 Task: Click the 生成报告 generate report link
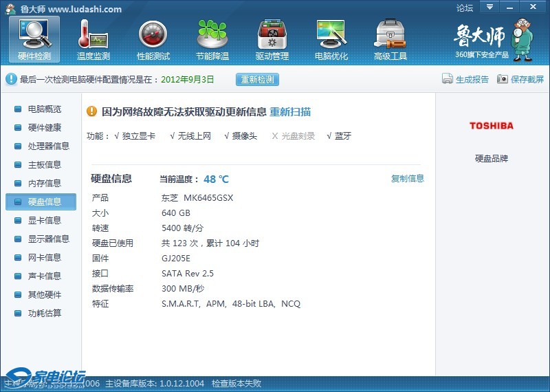[472, 79]
